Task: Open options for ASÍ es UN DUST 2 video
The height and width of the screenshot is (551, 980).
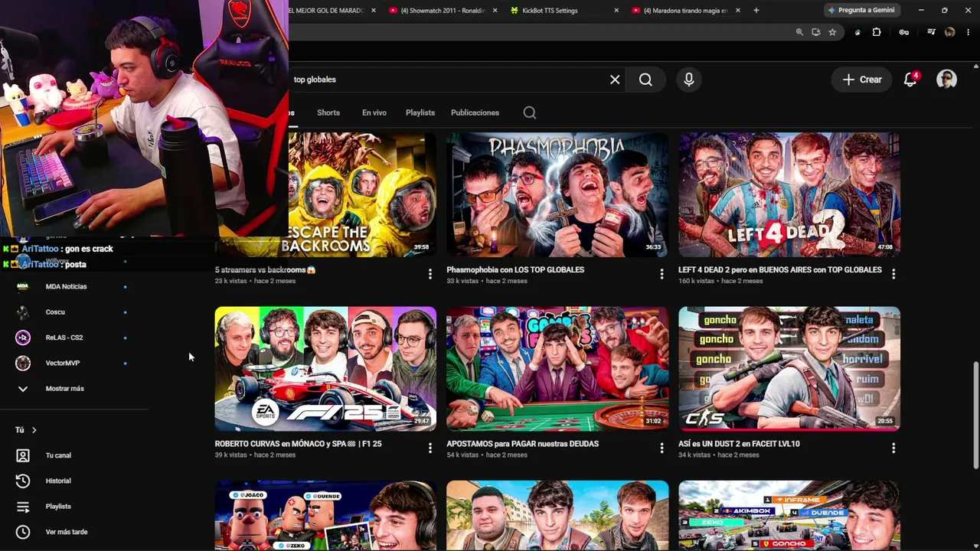Action: [x=893, y=448]
